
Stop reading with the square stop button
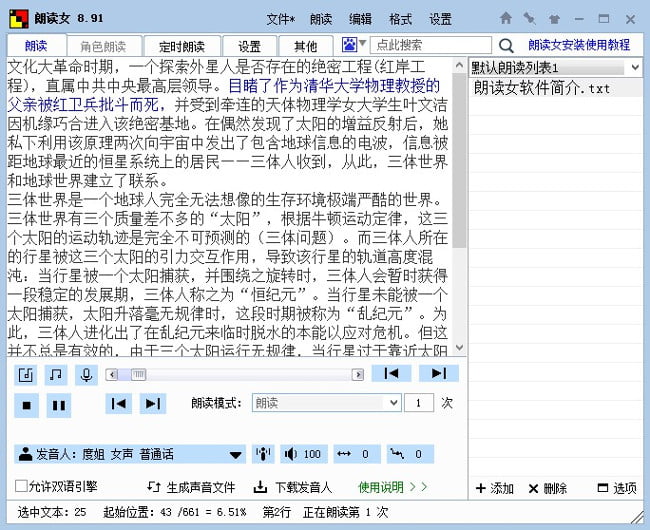[x=27, y=405]
